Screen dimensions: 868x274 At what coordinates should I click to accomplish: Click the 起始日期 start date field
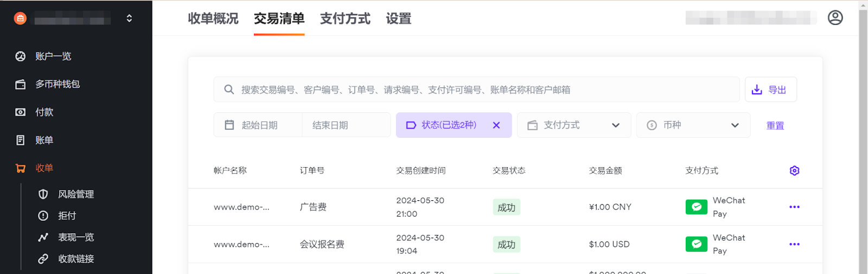click(x=259, y=125)
